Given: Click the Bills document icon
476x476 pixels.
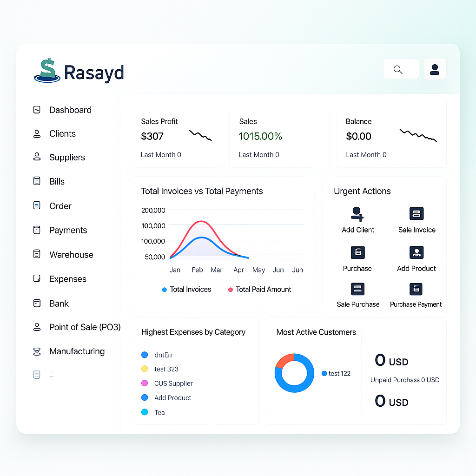Looking at the screenshot, I should (x=37, y=181).
